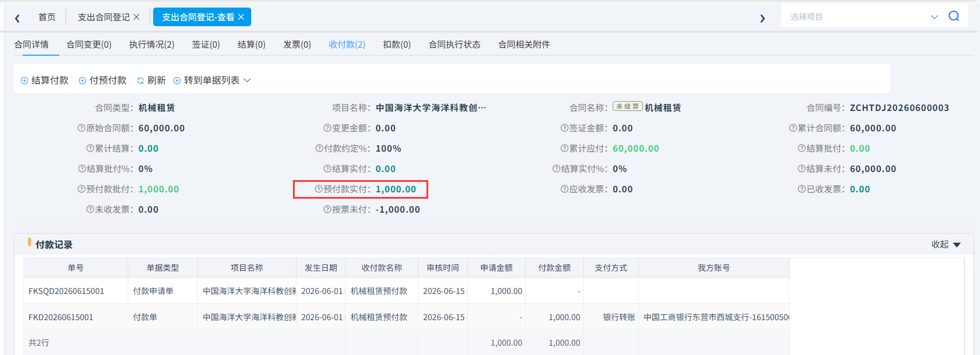Click help icon beside 累计结算
Image resolution: width=980 pixels, height=355 pixels.
[x=91, y=149]
